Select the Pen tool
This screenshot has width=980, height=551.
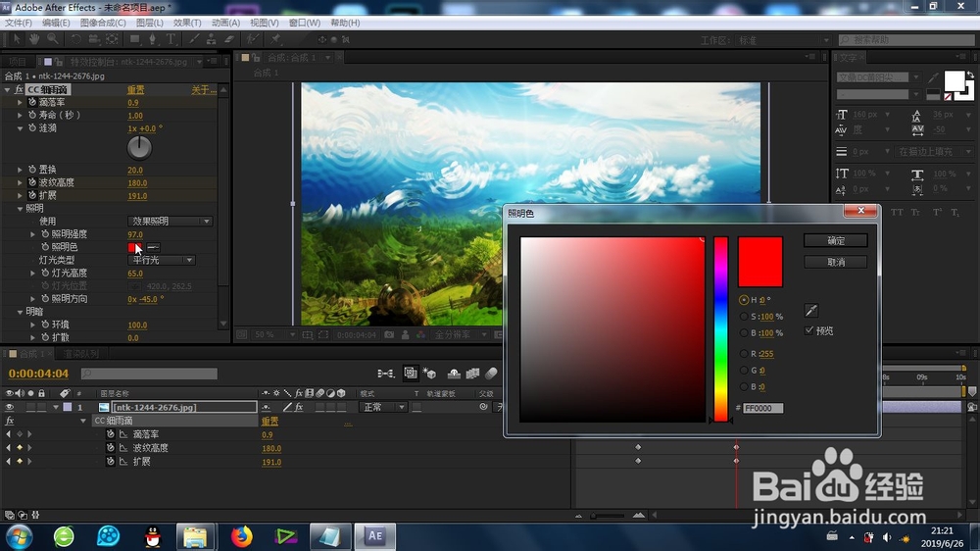point(153,39)
